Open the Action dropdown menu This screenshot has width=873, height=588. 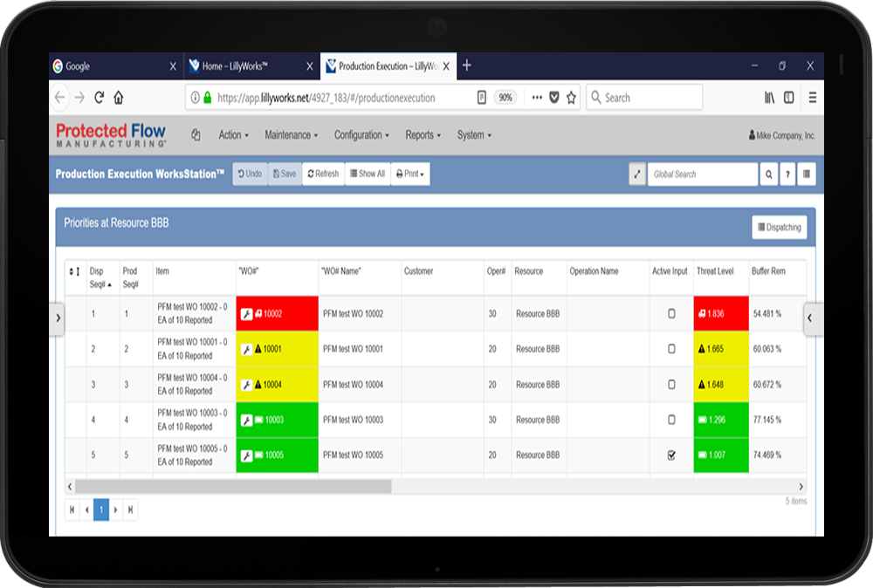pos(233,135)
